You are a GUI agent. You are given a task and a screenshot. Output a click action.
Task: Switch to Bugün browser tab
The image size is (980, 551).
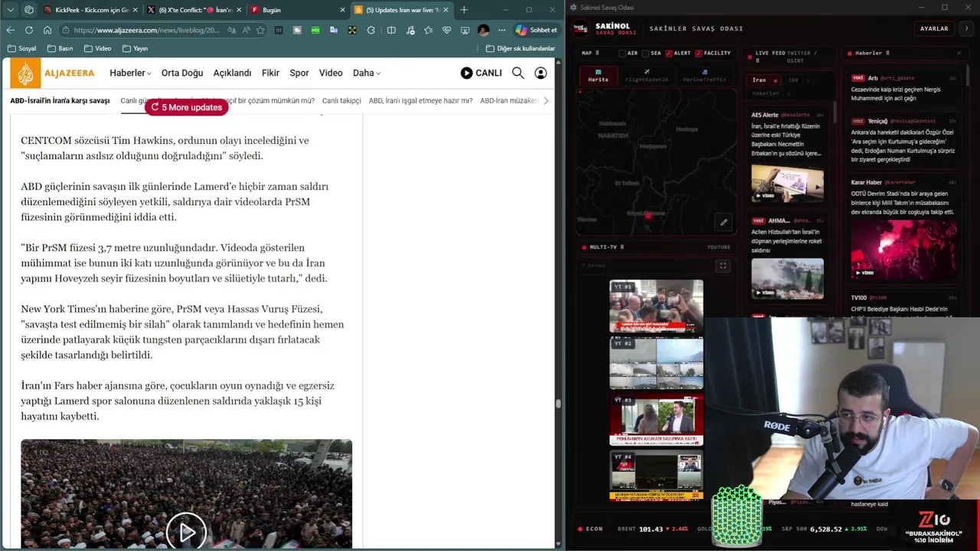coord(298,10)
